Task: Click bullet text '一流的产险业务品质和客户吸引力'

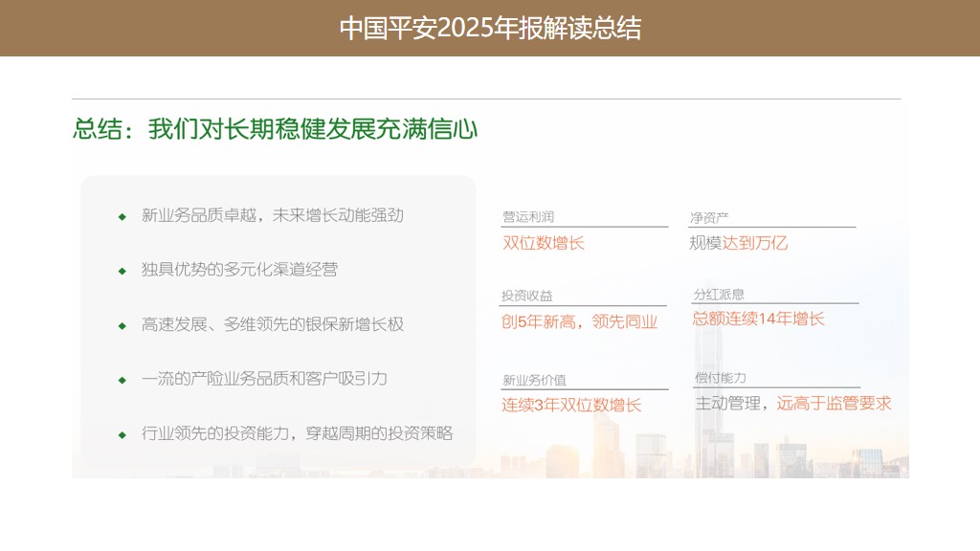Action: [x=264, y=379]
